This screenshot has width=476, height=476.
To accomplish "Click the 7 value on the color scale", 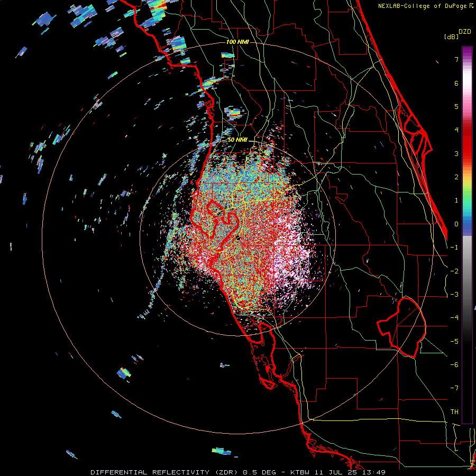I will click(456, 59).
